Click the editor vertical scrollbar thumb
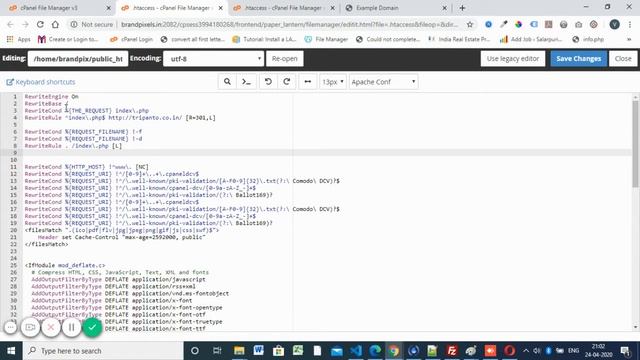640x360 pixels. 635,143
